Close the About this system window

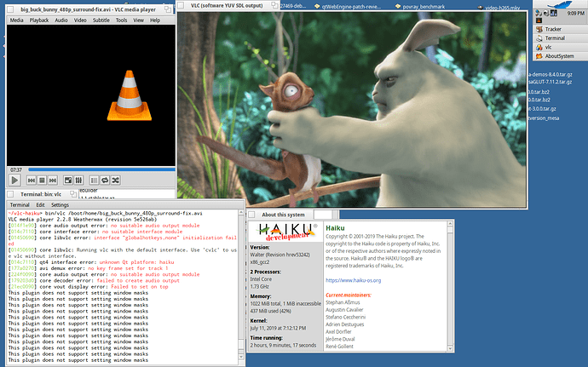point(251,215)
